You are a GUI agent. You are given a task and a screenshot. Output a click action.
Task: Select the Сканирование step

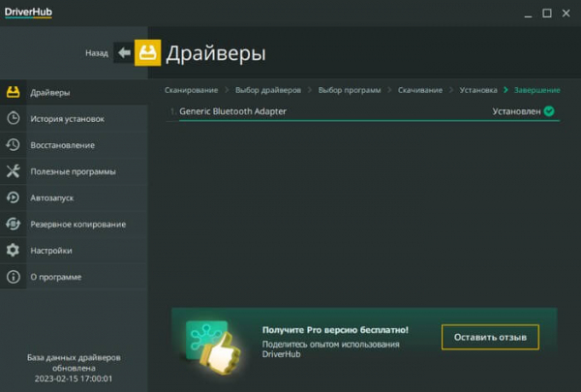coord(191,90)
